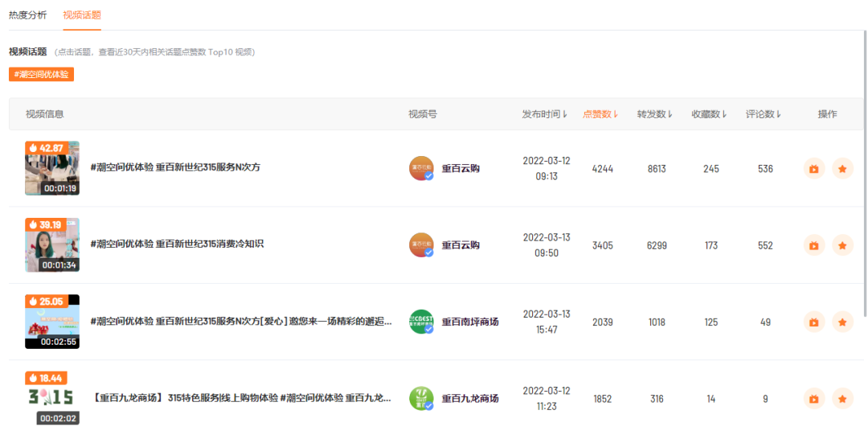
Task: Sort by 评论数 column
Action: (764, 114)
